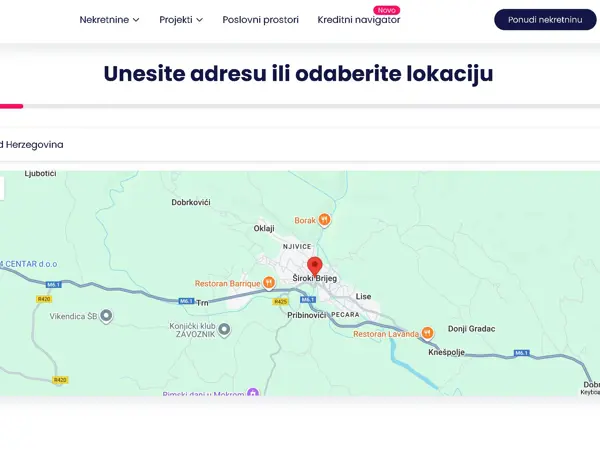
Task: Click the PECARA district label
Action: pos(345,315)
